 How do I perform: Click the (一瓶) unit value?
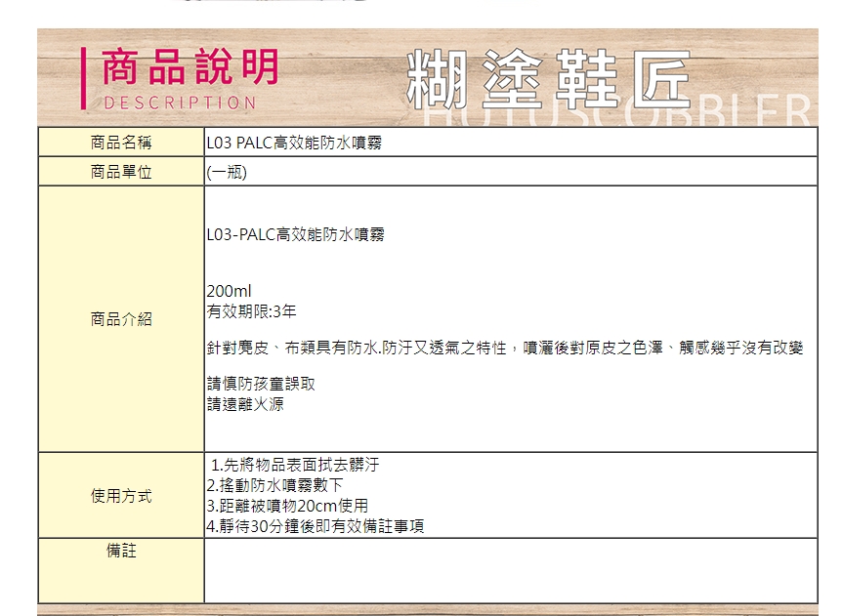coord(227,173)
